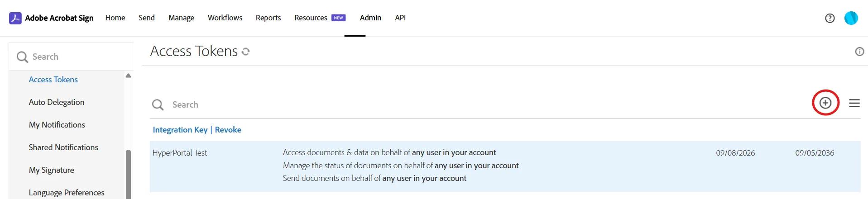Click the Adobe Acrobat Sign logo
Image resolution: width=868 pixels, height=199 pixels.
(x=51, y=18)
